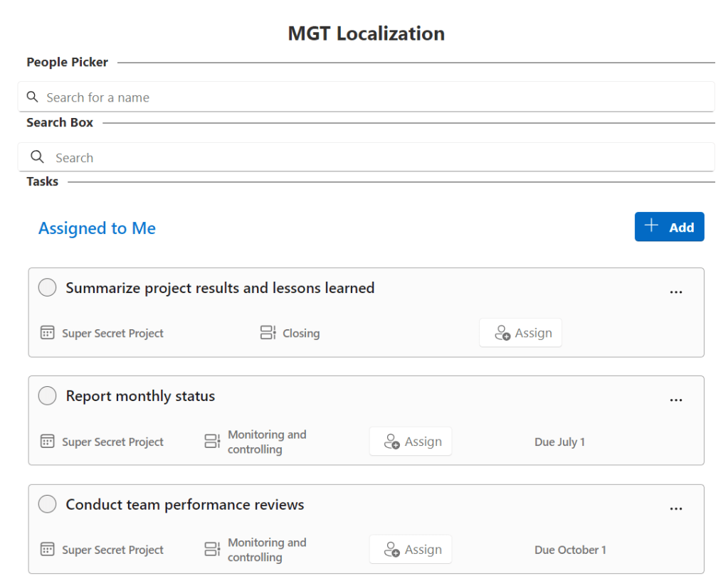Click the Assigned to Me heading

pos(97,228)
